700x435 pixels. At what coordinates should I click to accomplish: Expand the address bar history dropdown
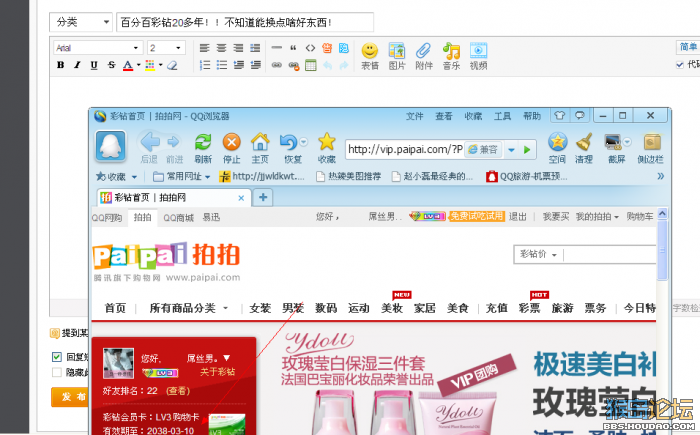click(512, 150)
